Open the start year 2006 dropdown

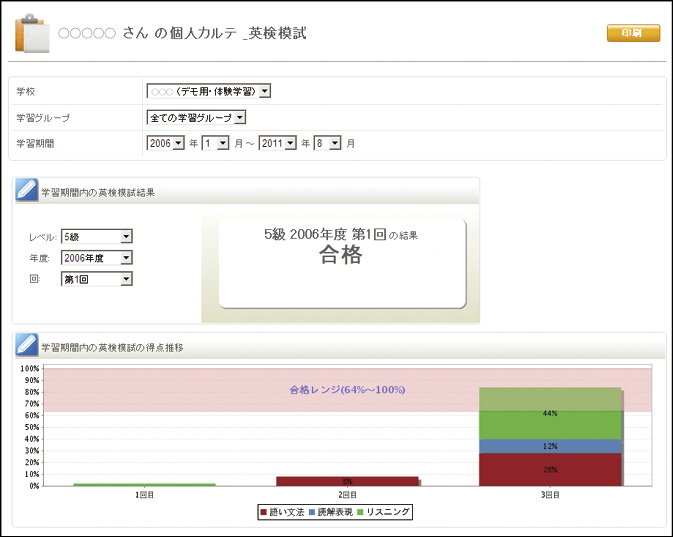(x=166, y=143)
